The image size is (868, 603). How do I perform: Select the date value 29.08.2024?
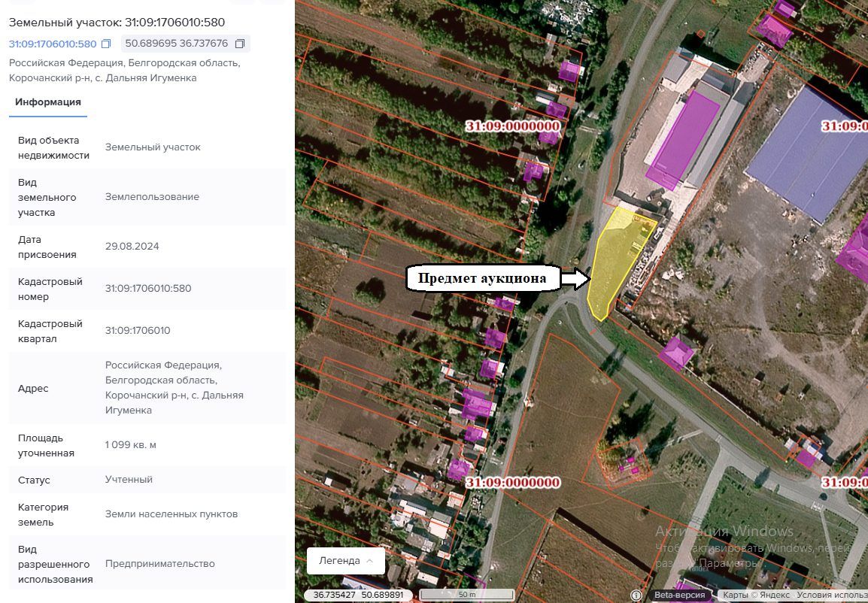pyautogui.click(x=132, y=247)
